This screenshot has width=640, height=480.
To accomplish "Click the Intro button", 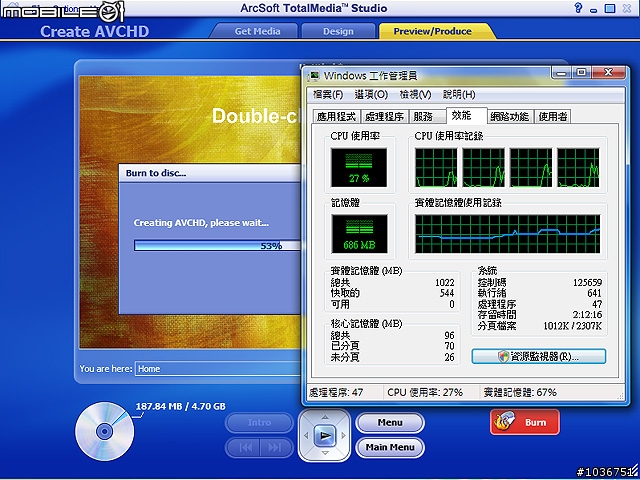I will [259, 422].
